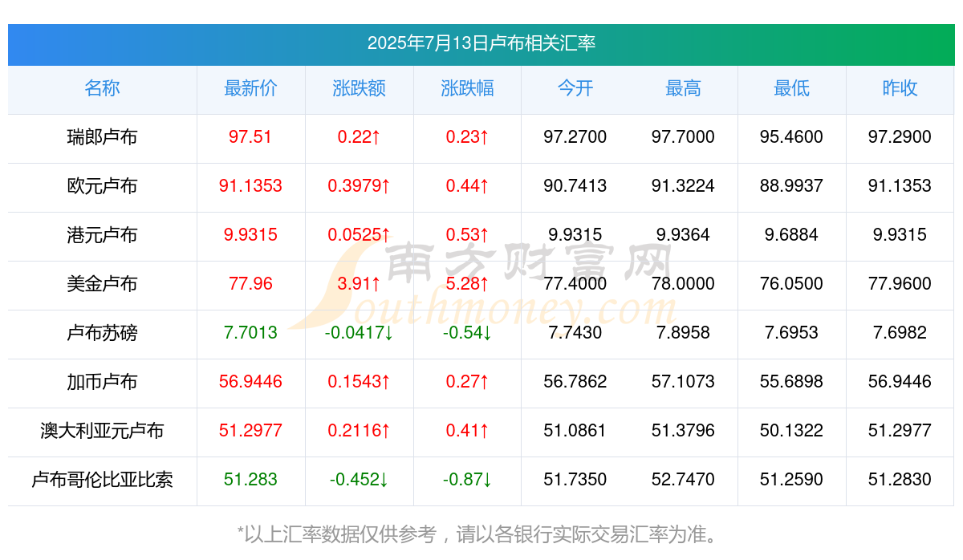The height and width of the screenshot is (560, 963).
Task: Select the 卢布苏磅 row name
Action: click(x=102, y=333)
